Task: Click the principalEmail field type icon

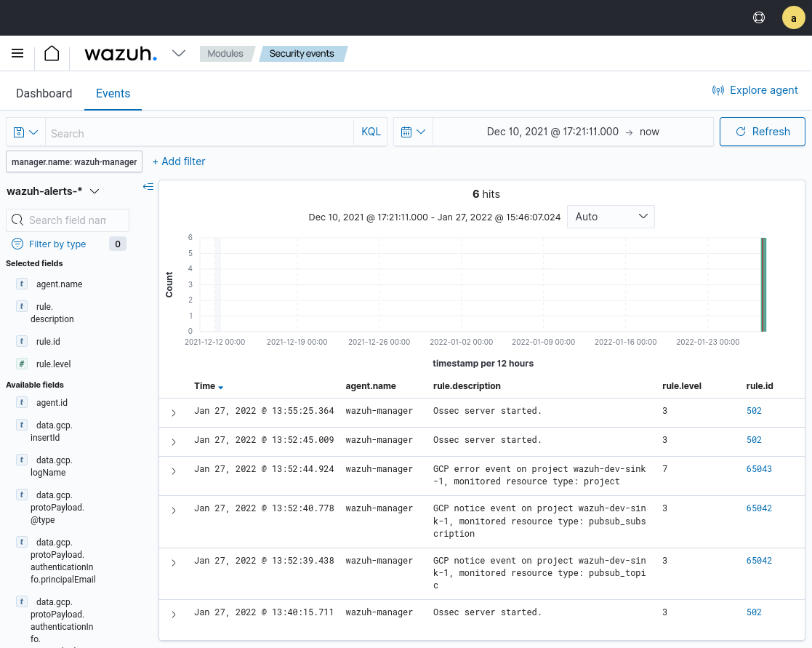Action: pyautogui.click(x=21, y=542)
